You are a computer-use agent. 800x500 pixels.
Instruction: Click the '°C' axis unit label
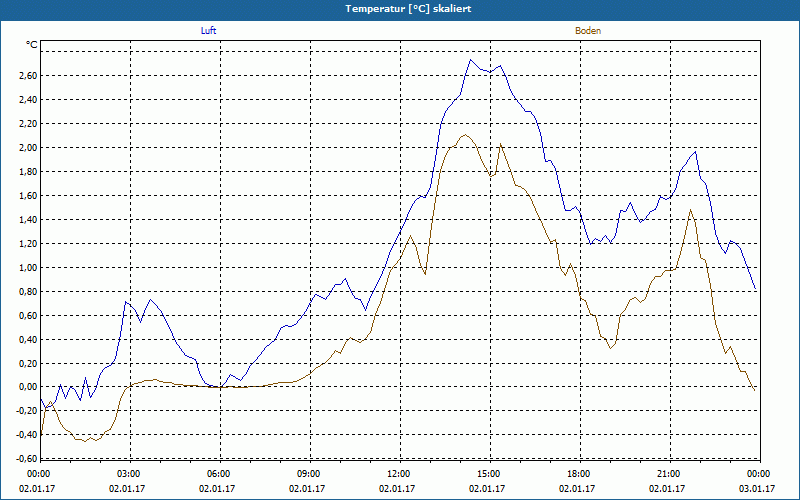tap(32, 45)
